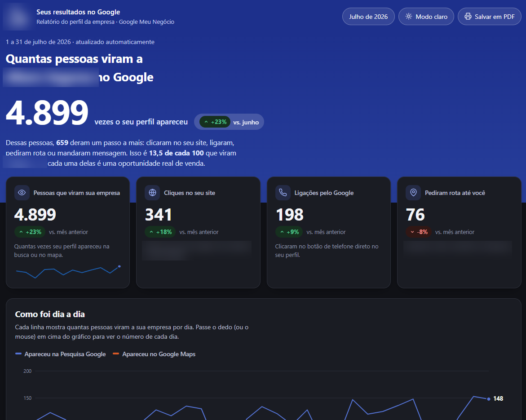This screenshot has width=526, height=420.
Task: Click the up arrow in Ligações +9% badge
Action: [x=282, y=232]
